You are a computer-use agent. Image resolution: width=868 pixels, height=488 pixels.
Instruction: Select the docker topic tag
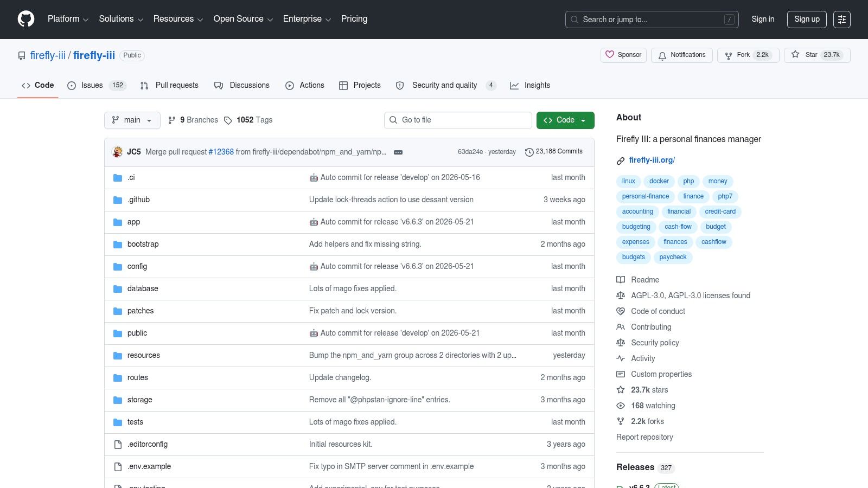659,181
